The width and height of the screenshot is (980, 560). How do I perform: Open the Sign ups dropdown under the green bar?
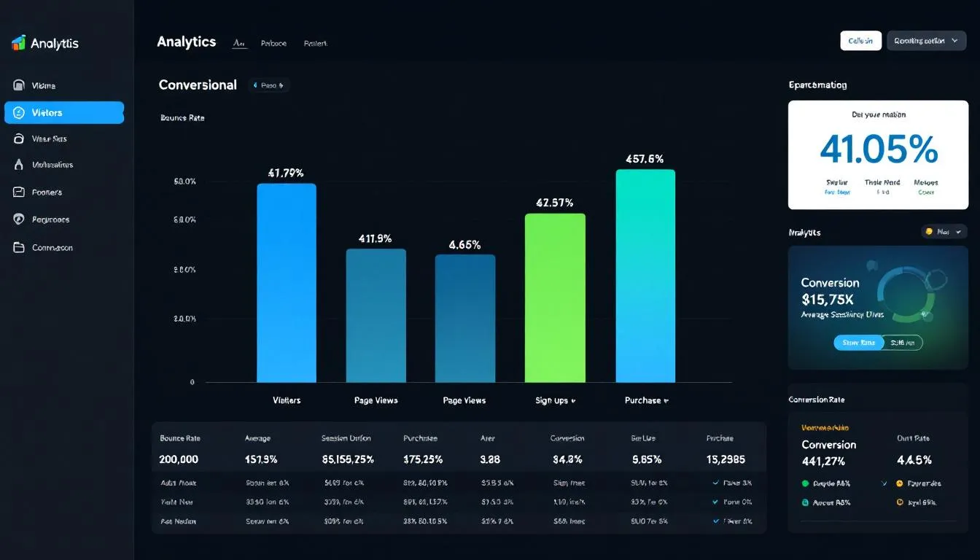[x=556, y=400]
